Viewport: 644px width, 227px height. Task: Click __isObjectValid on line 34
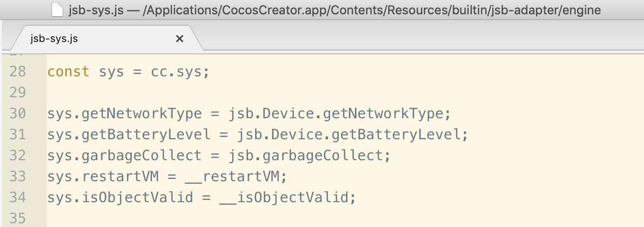pos(287,197)
